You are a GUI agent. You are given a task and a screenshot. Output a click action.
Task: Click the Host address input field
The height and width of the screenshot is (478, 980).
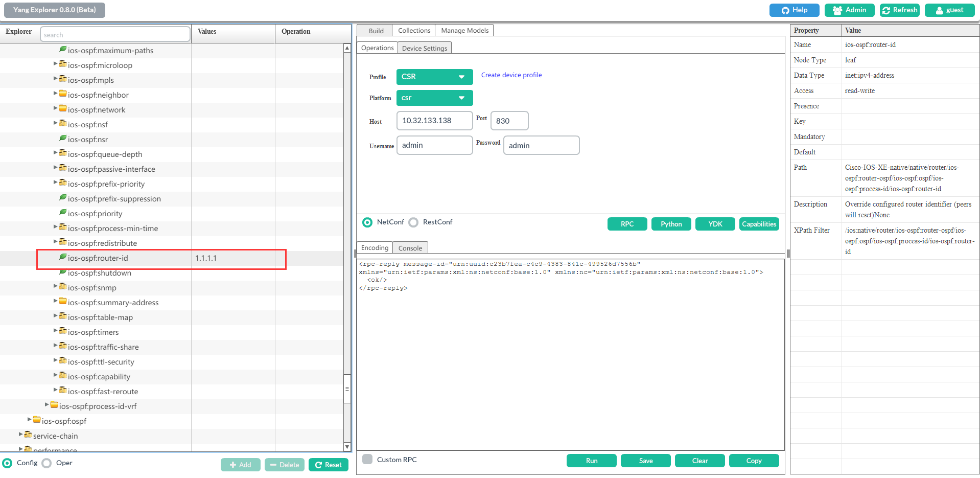[x=434, y=121]
